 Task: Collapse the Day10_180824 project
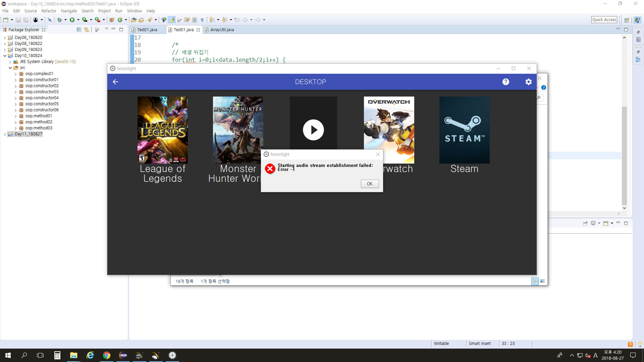click(5, 56)
